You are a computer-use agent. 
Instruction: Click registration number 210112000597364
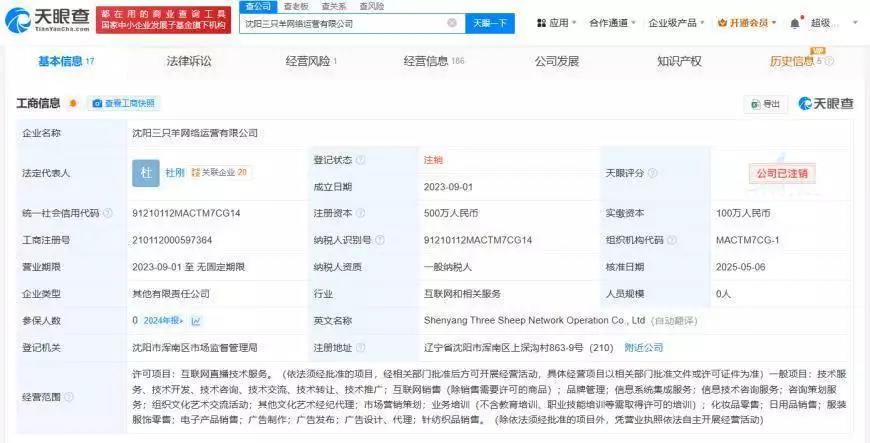[172, 240]
